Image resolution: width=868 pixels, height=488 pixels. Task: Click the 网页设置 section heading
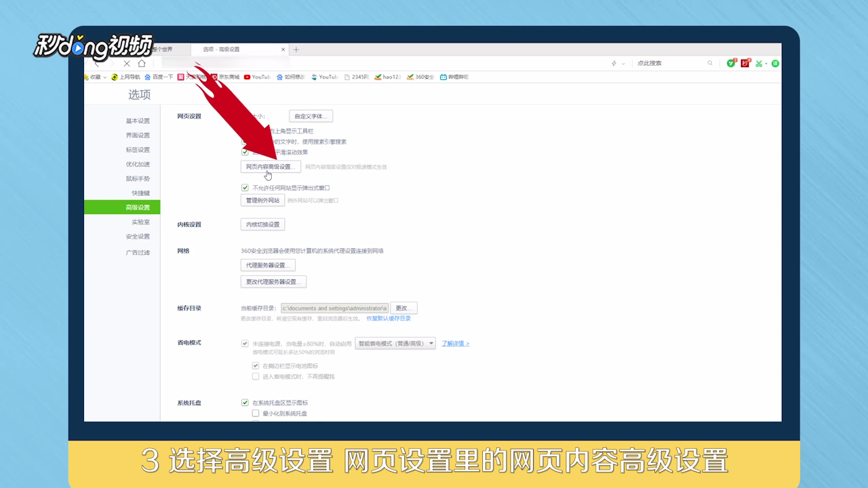[189, 117]
